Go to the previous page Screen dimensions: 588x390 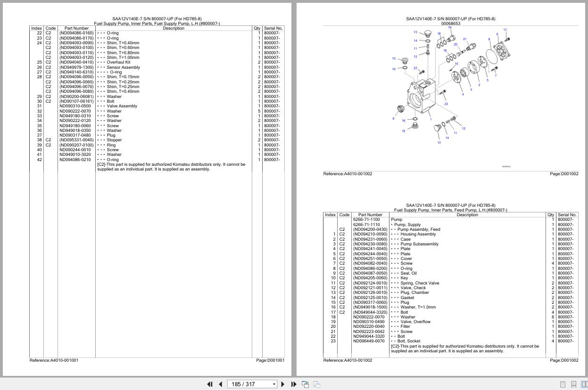[x=220, y=384]
